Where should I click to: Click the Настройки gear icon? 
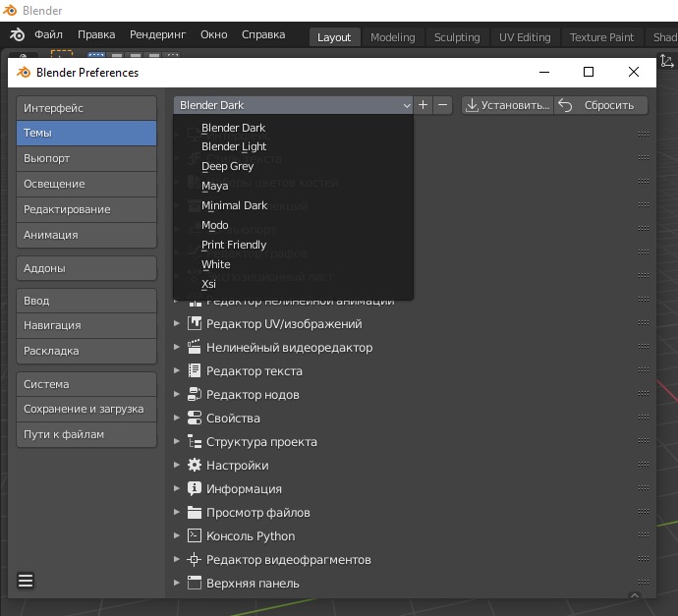(195, 466)
